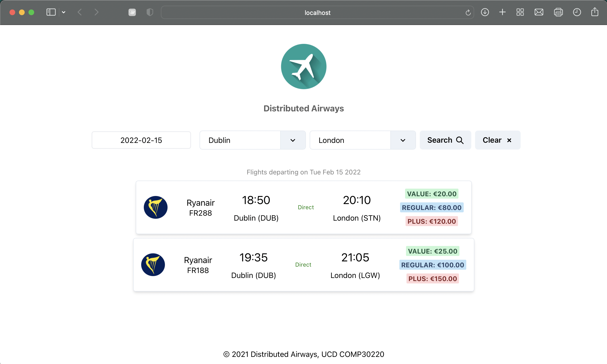Select the PLUS €150.00 fare badge
The image size is (607, 364).
point(432,279)
